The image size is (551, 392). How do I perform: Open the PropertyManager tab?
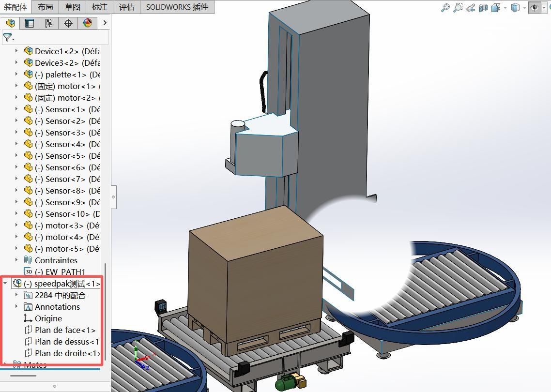click(x=30, y=23)
